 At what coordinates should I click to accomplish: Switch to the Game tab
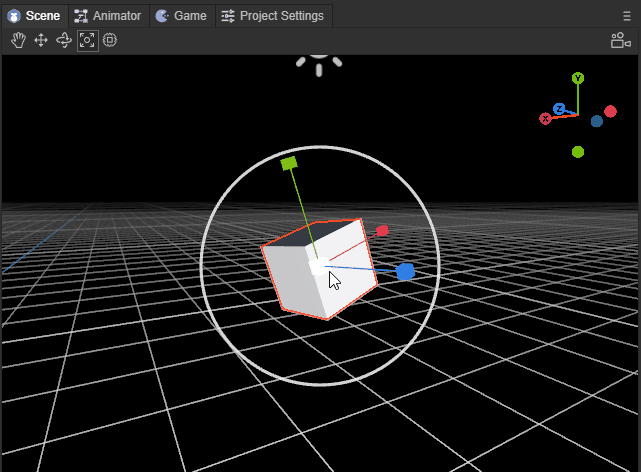point(181,16)
